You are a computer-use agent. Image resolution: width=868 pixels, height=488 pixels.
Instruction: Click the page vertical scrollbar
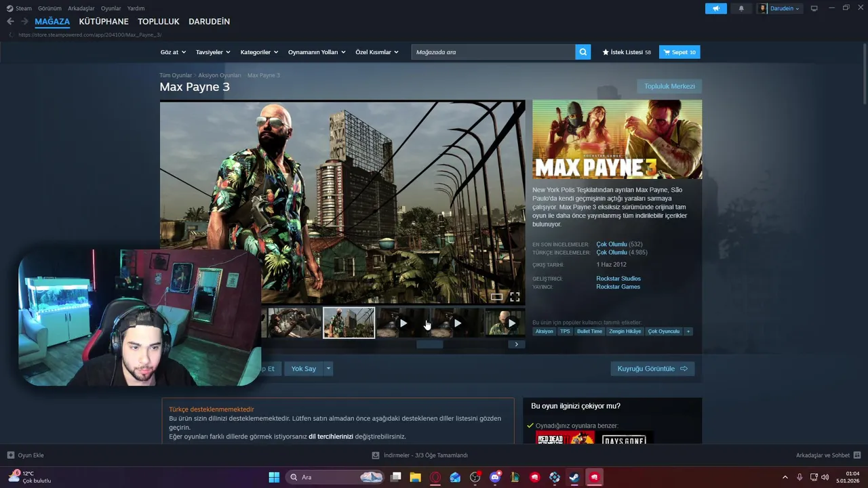pos(865,75)
